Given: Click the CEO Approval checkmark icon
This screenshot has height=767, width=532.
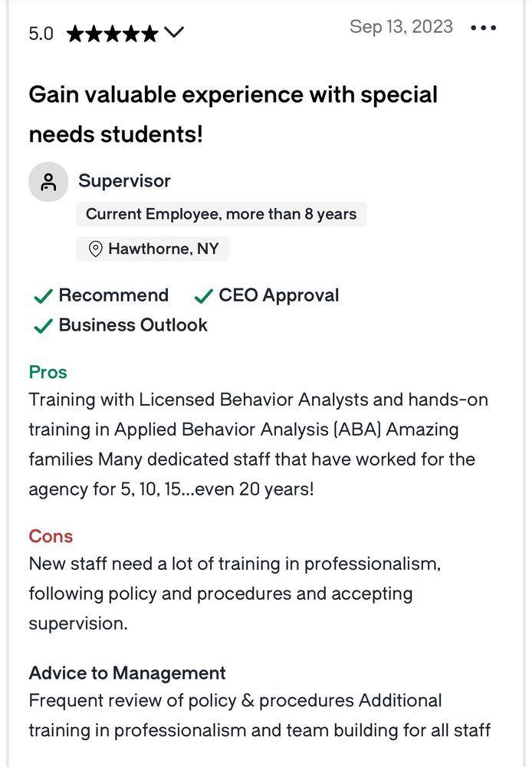Looking at the screenshot, I should tap(203, 296).
